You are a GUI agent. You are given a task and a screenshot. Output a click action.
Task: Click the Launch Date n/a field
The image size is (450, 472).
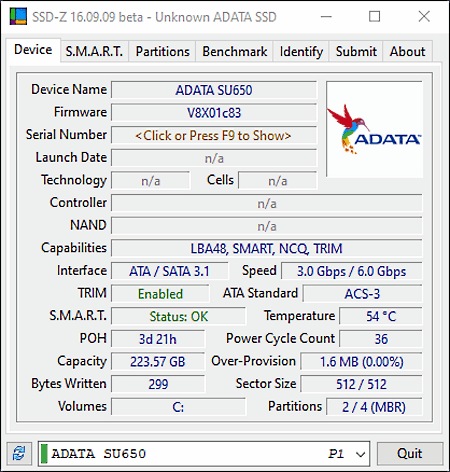coord(214,158)
